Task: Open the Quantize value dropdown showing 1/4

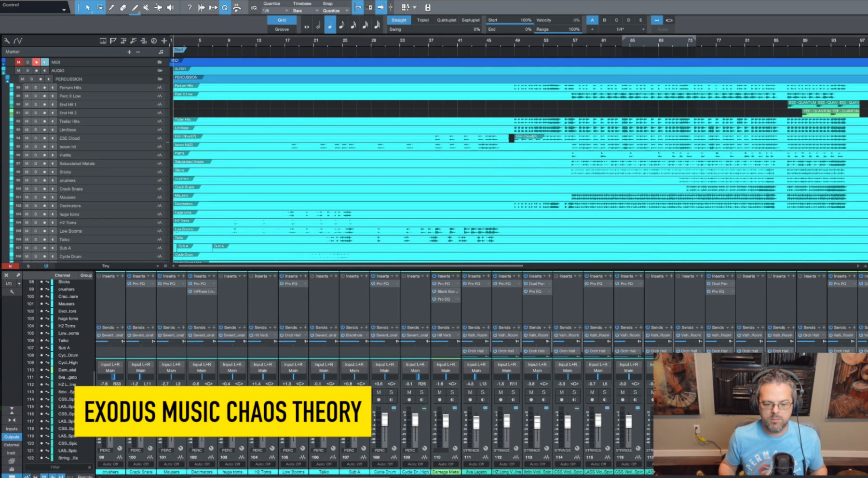Action: (x=275, y=10)
